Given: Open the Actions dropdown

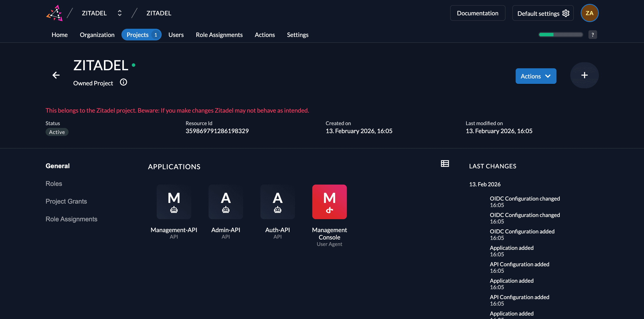Looking at the screenshot, I should [536, 76].
